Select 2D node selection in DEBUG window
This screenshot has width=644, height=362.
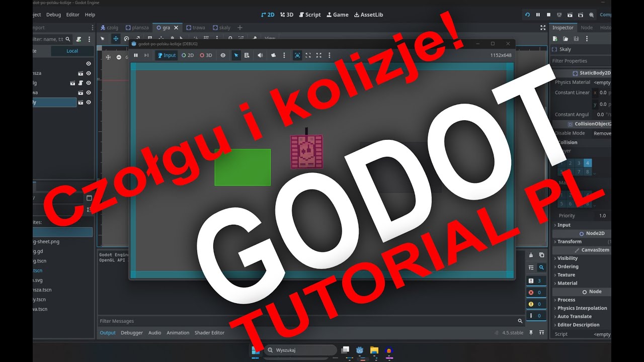188,55
